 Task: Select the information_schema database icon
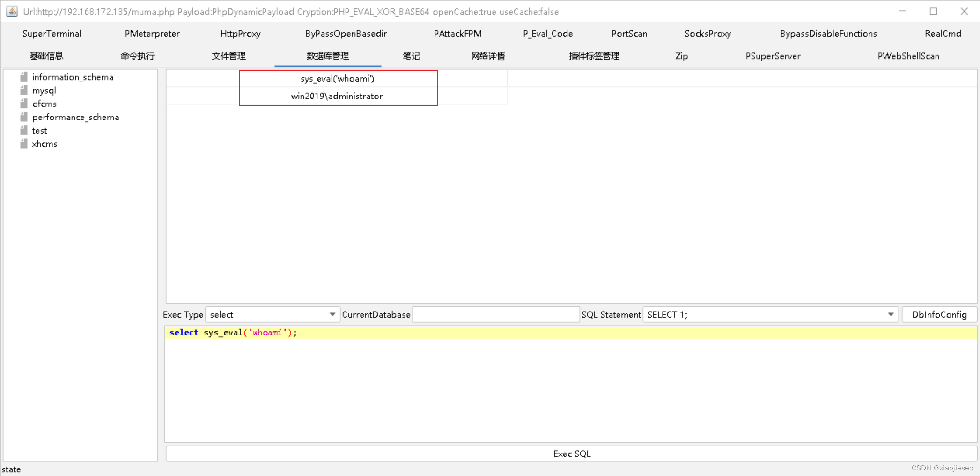[24, 77]
